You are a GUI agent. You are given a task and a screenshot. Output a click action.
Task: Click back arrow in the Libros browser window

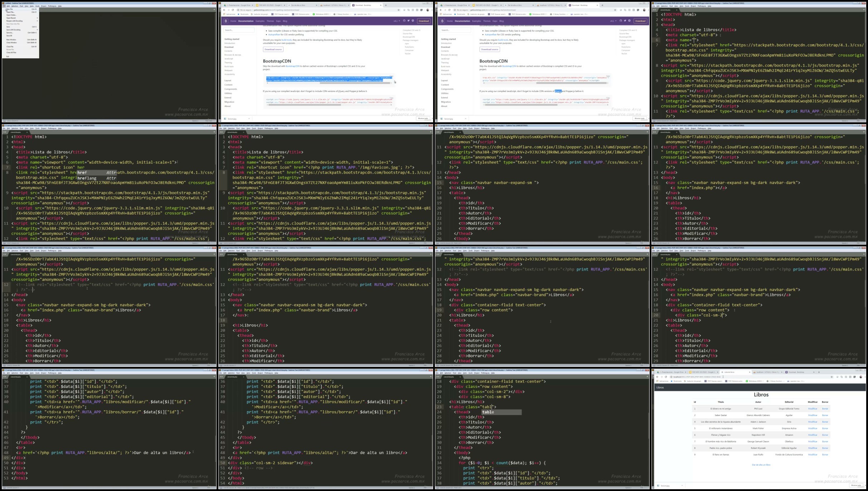(657, 377)
